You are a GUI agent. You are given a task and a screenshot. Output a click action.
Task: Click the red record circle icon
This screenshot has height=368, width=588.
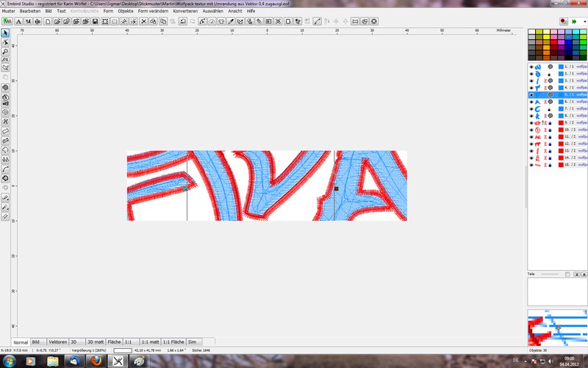click(564, 22)
